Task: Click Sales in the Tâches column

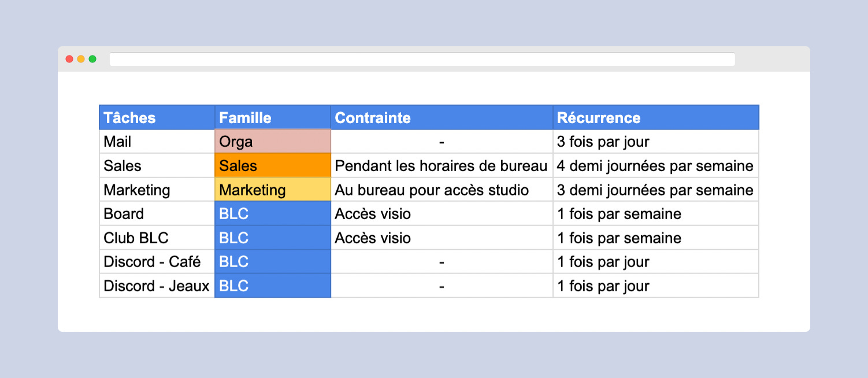Action: coord(157,166)
